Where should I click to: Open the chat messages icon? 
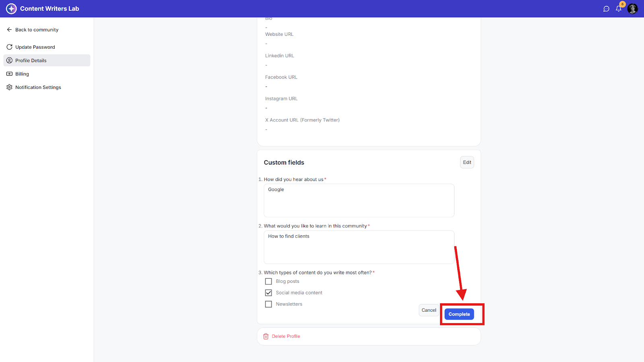(x=606, y=9)
